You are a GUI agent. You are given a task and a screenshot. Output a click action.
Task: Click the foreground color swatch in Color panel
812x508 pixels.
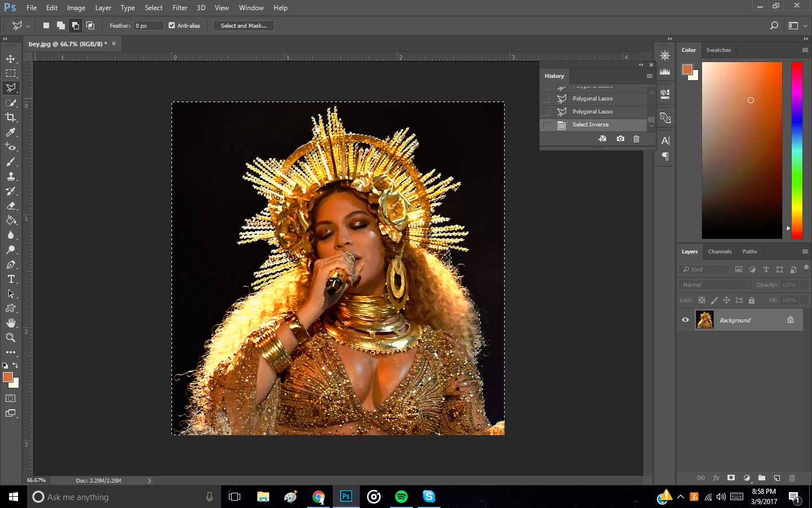[687, 69]
